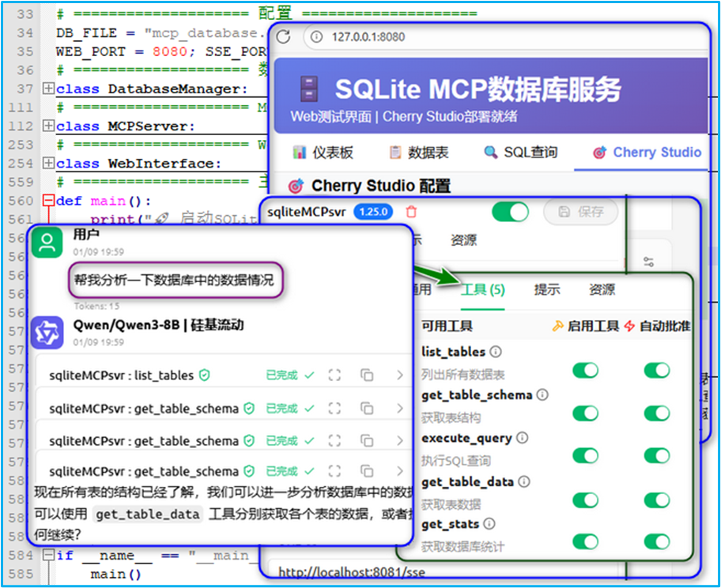Click the target icon beside Cherry Studio 配置 heading
This screenshot has height=588, width=721.
pos(296,187)
